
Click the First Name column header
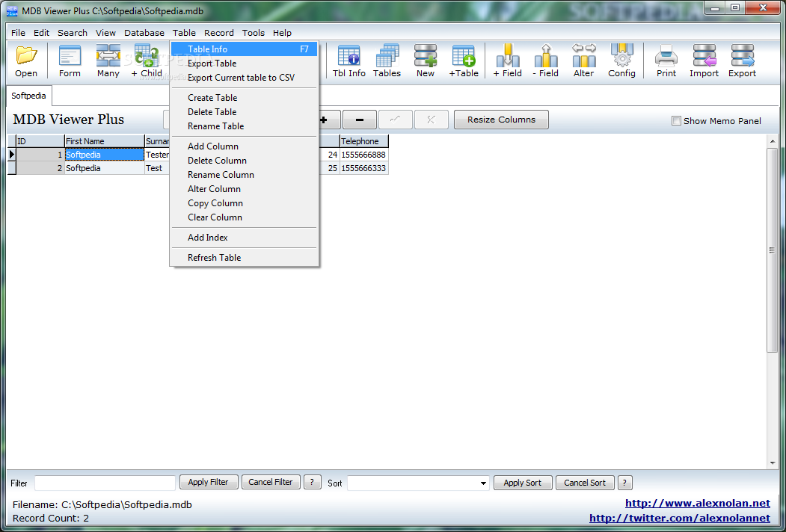click(104, 141)
